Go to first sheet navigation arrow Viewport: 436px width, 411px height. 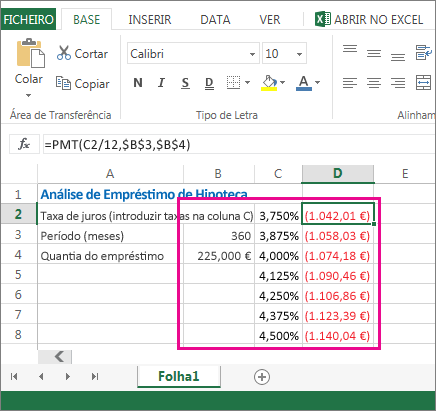14,377
